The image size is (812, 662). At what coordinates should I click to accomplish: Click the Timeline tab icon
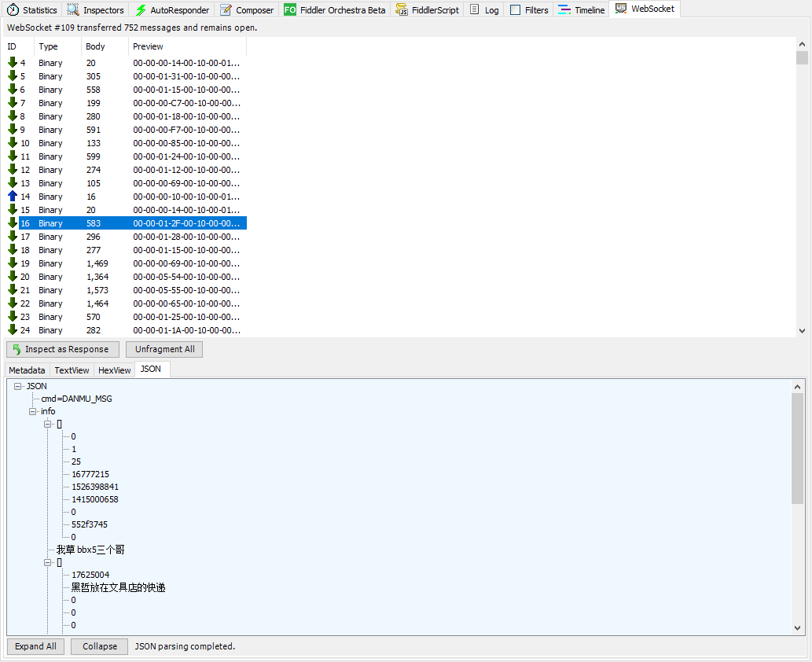pyautogui.click(x=564, y=10)
